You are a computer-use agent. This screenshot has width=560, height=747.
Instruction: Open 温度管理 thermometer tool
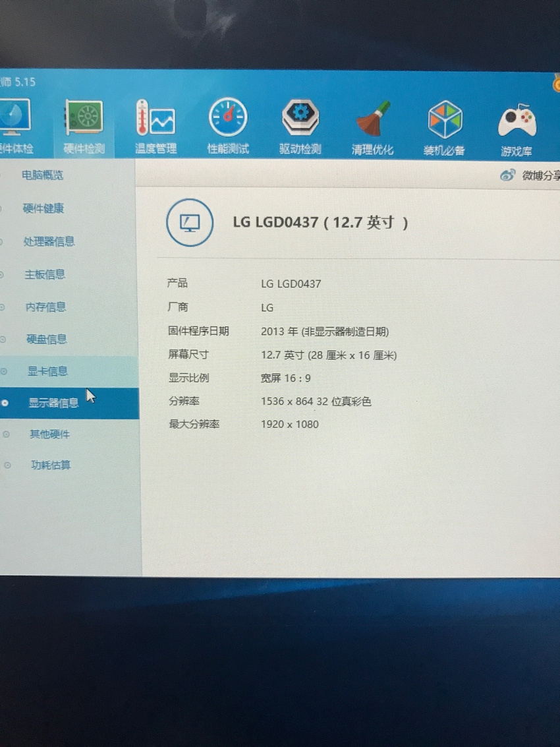(x=155, y=127)
